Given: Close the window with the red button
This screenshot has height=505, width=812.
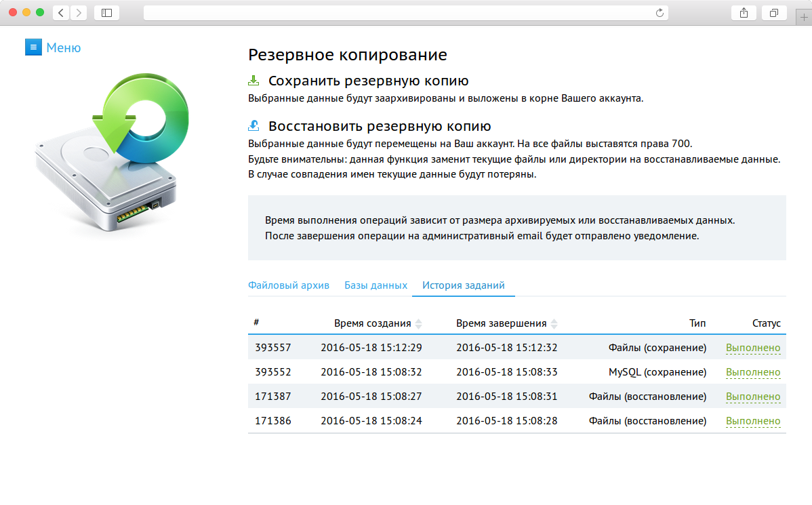Looking at the screenshot, I should point(13,12).
